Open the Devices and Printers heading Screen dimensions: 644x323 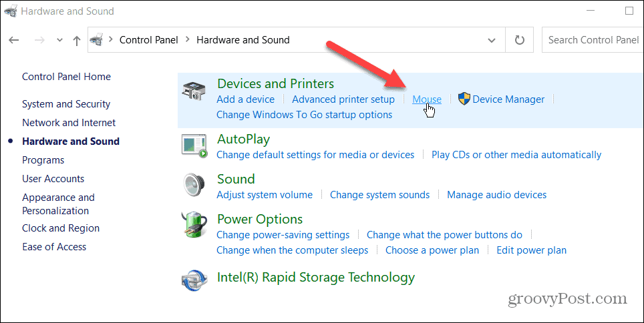point(276,83)
